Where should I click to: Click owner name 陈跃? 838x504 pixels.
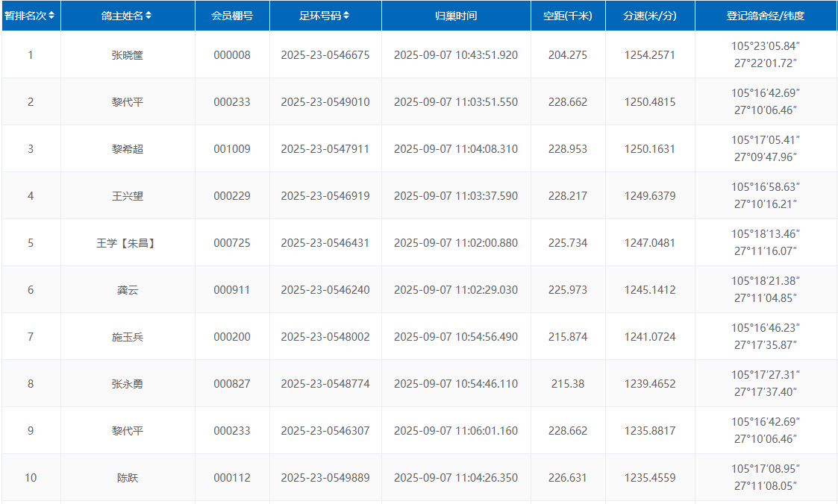[x=128, y=478]
